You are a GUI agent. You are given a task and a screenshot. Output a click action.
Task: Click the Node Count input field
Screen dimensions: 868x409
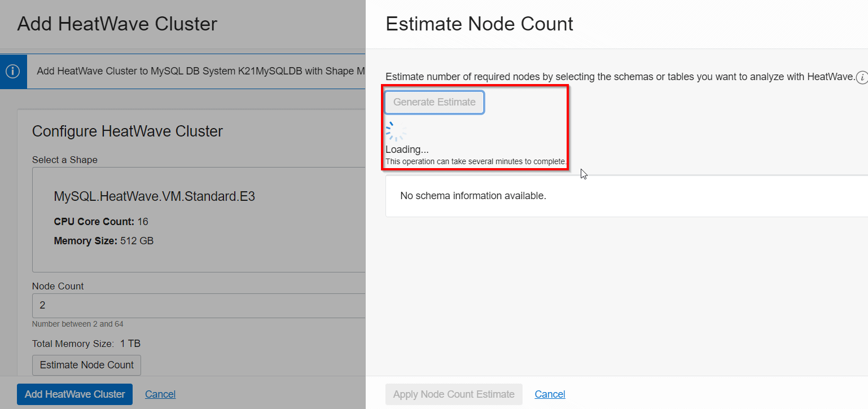[x=169, y=305]
